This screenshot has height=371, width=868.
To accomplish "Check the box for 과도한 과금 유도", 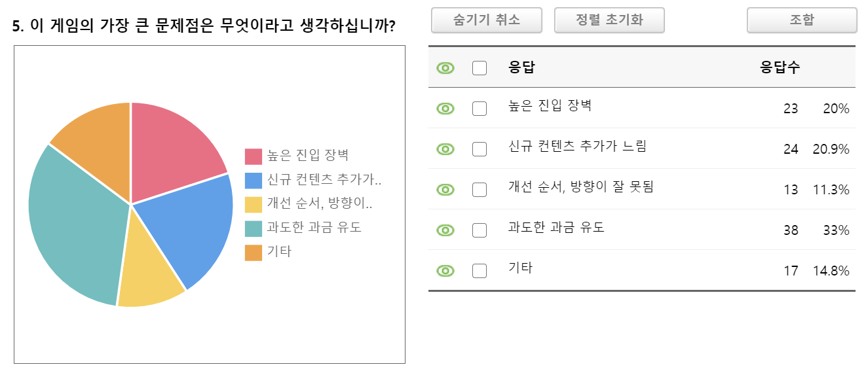I will (x=480, y=230).
